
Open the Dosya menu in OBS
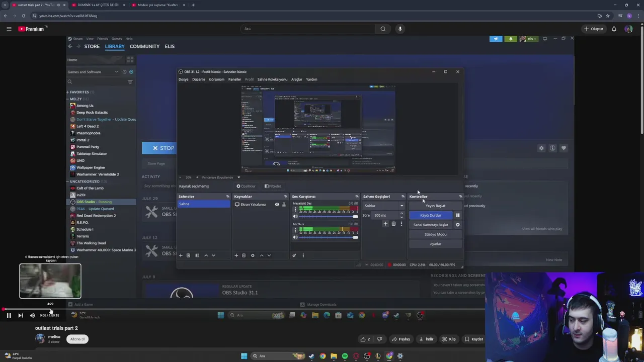click(183, 79)
